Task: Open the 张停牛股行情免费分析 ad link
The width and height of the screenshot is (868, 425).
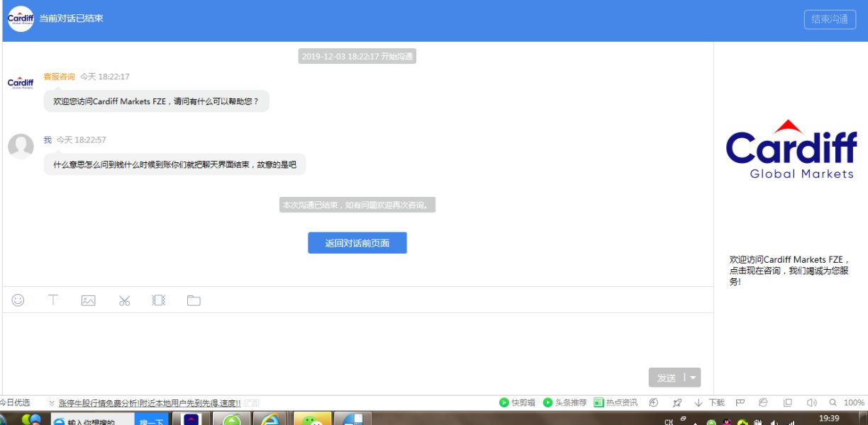Action: click(150, 402)
